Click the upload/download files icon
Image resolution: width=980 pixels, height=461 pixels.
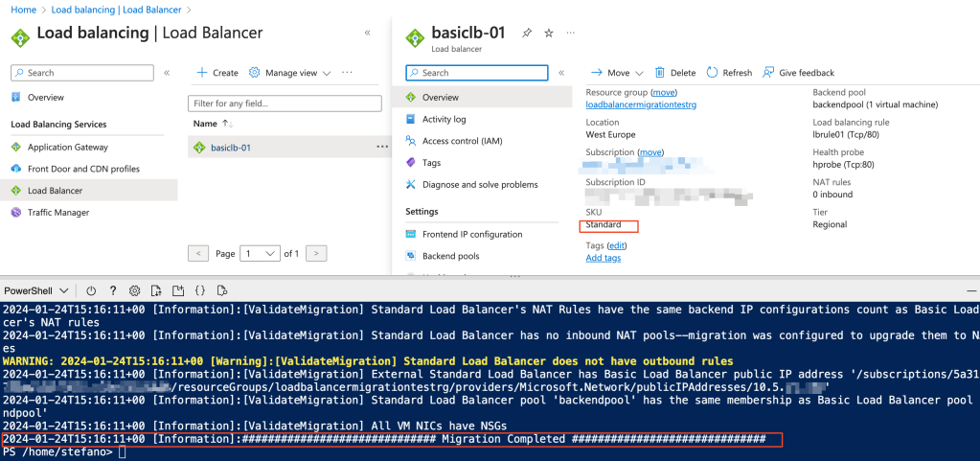pyautogui.click(x=156, y=290)
